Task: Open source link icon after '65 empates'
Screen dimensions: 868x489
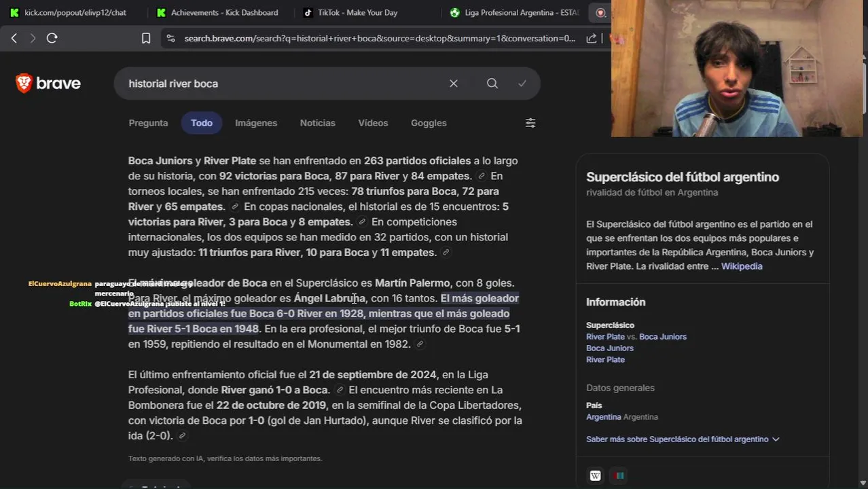Action: 235,207
